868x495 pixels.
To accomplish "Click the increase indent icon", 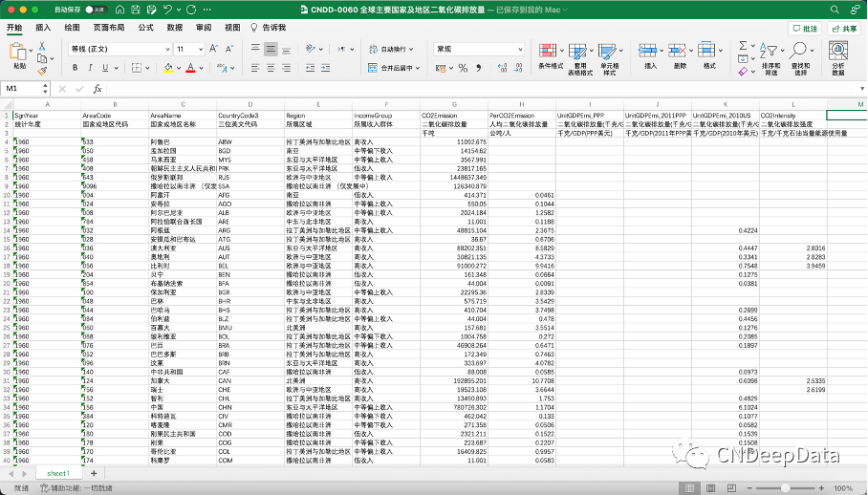I will (x=325, y=68).
